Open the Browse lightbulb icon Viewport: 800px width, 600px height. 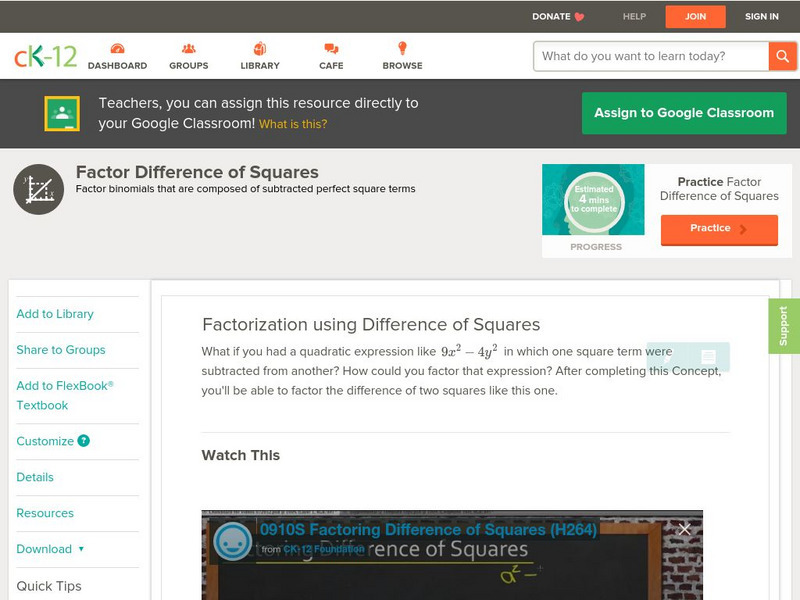coord(402,49)
